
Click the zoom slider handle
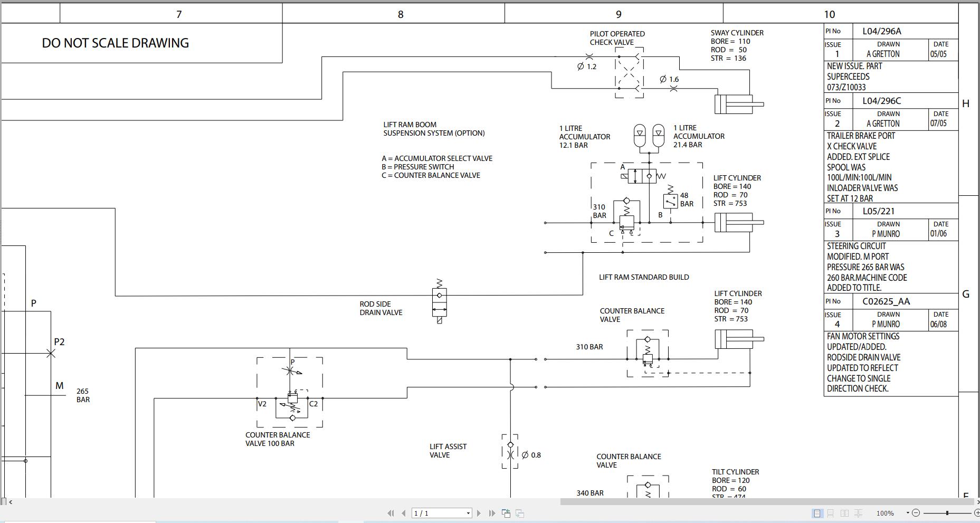(x=947, y=512)
